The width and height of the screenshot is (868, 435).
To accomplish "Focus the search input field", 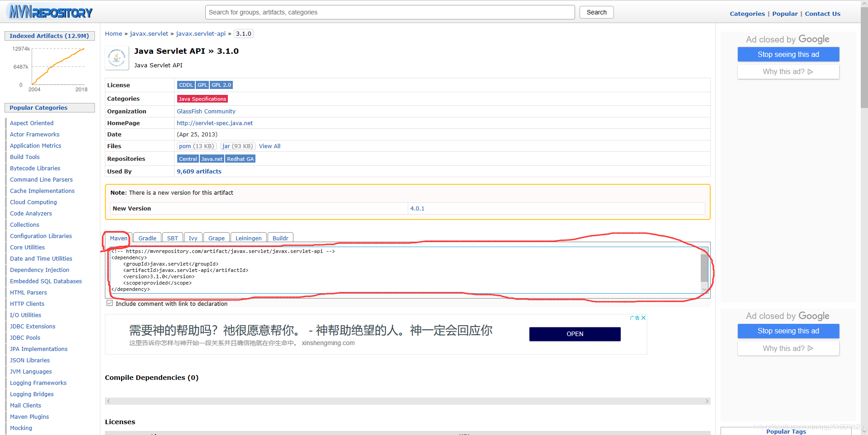I will point(390,12).
